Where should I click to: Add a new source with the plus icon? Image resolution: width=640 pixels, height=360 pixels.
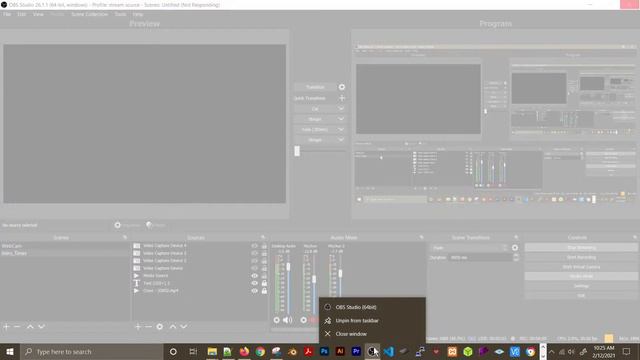tap(138, 327)
